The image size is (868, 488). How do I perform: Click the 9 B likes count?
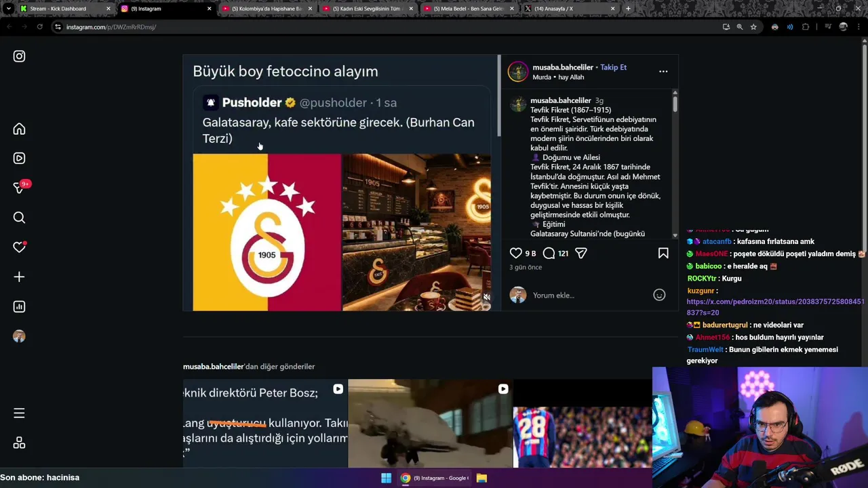[x=530, y=253]
